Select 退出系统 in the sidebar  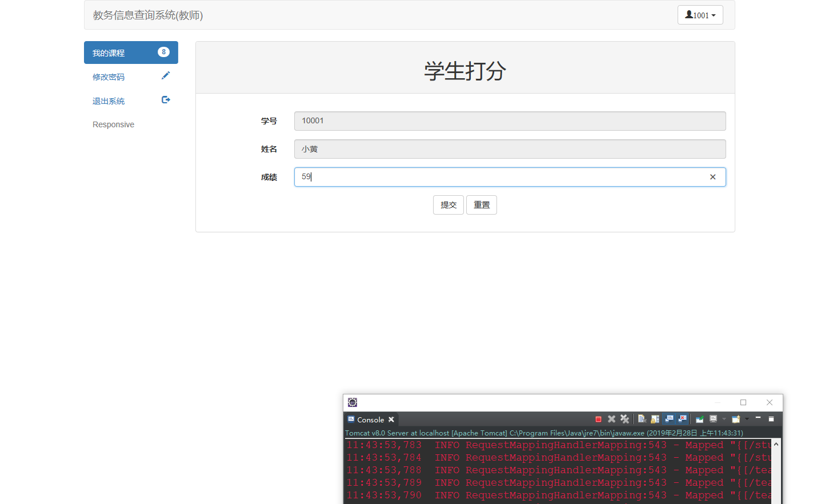pyautogui.click(x=131, y=100)
